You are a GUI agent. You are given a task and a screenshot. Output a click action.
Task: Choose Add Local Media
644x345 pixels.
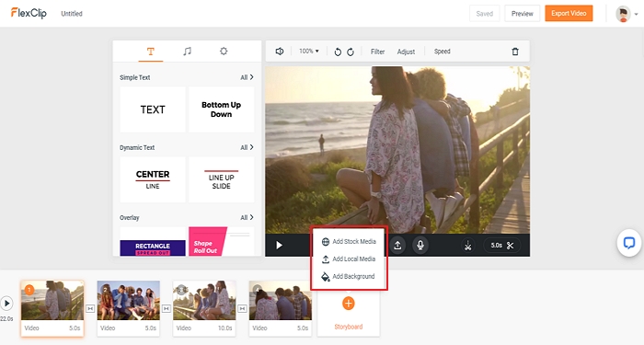[x=349, y=259]
